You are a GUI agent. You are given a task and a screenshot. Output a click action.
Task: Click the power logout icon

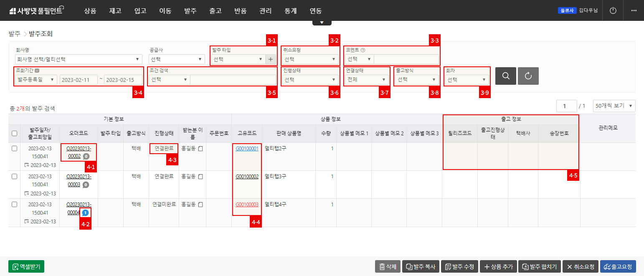click(x=613, y=10)
